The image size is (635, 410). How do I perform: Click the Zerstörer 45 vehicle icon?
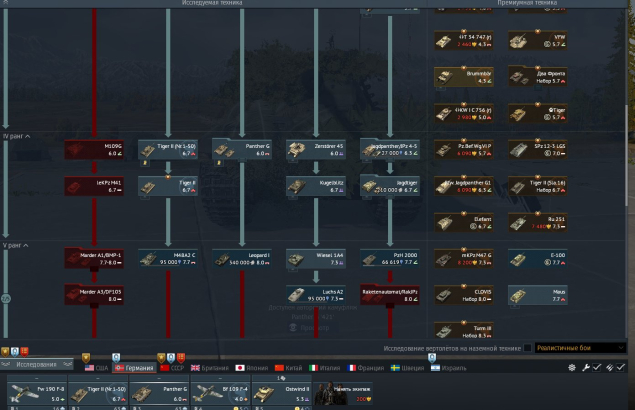click(316, 149)
